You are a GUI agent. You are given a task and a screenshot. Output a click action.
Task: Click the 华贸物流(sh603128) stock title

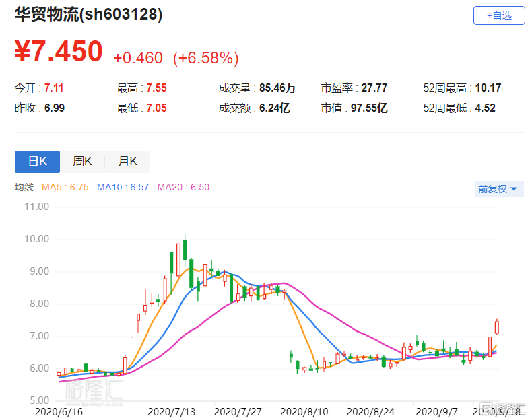click(x=88, y=14)
